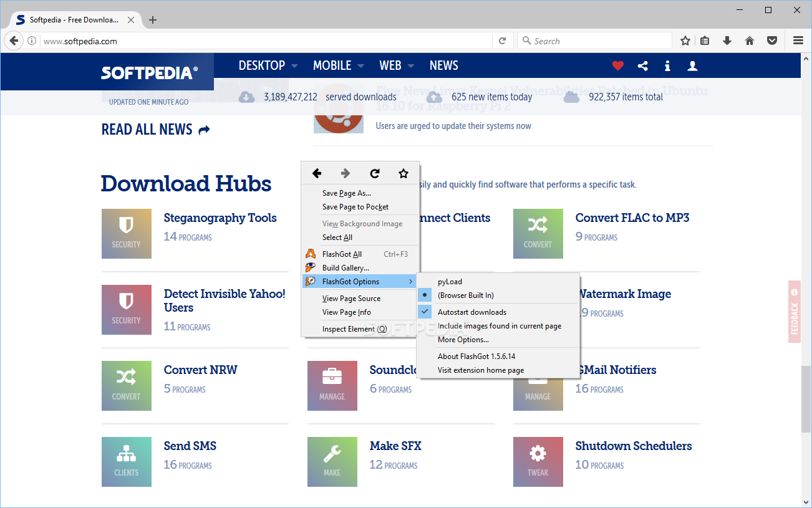Go back with the browser toolbar back arrow

tap(14, 41)
